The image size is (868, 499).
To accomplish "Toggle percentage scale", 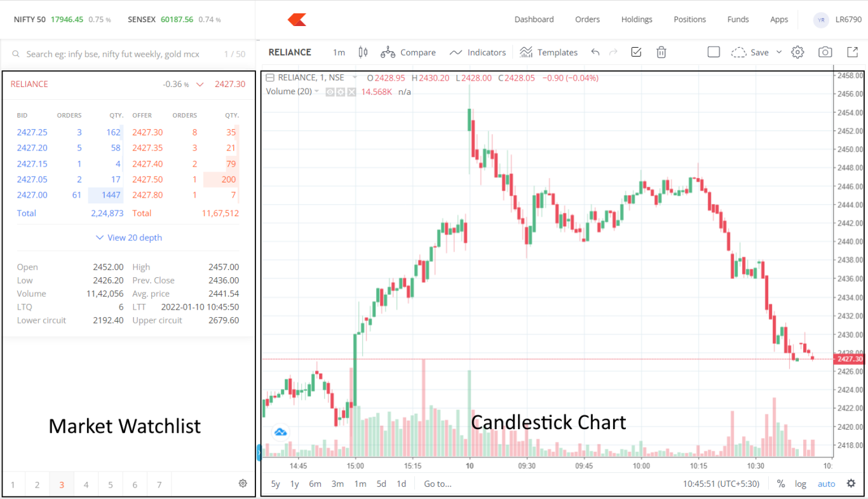I will [x=781, y=484].
